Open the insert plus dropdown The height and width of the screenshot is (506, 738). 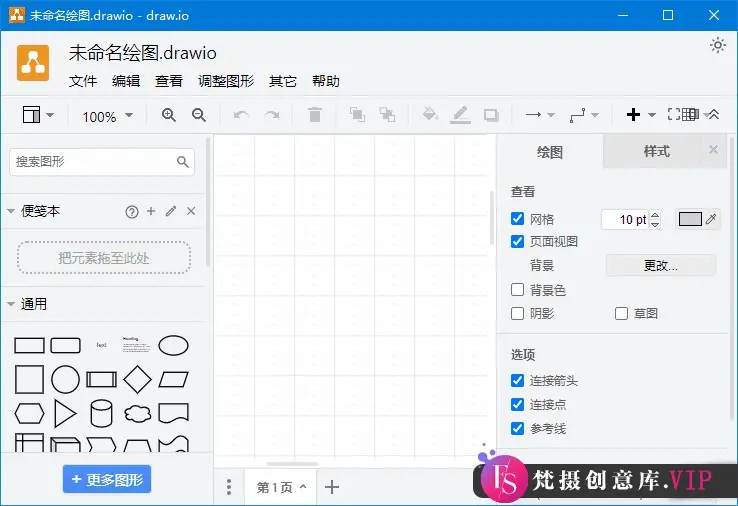[x=641, y=114]
